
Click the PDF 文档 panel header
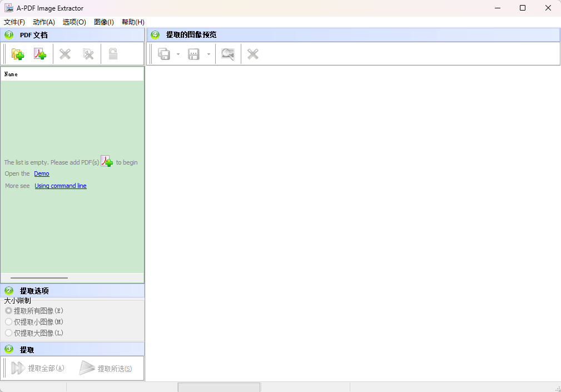pyautogui.click(x=72, y=34)
